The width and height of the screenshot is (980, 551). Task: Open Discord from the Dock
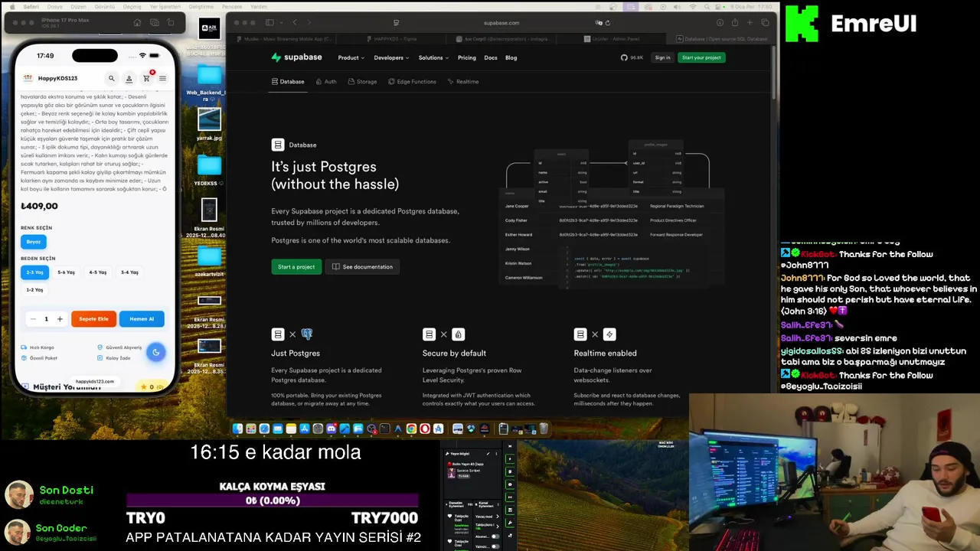[x=332, y=429]
